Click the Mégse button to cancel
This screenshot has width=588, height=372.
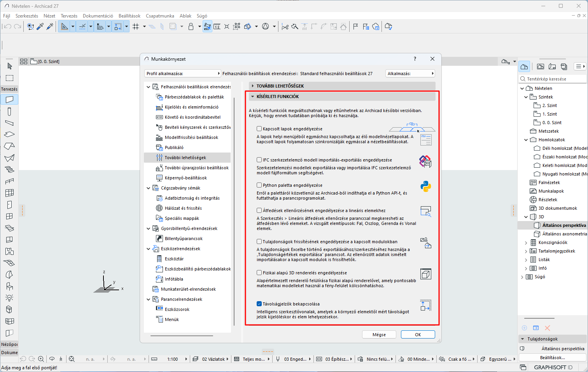click(x=379, y=335)
